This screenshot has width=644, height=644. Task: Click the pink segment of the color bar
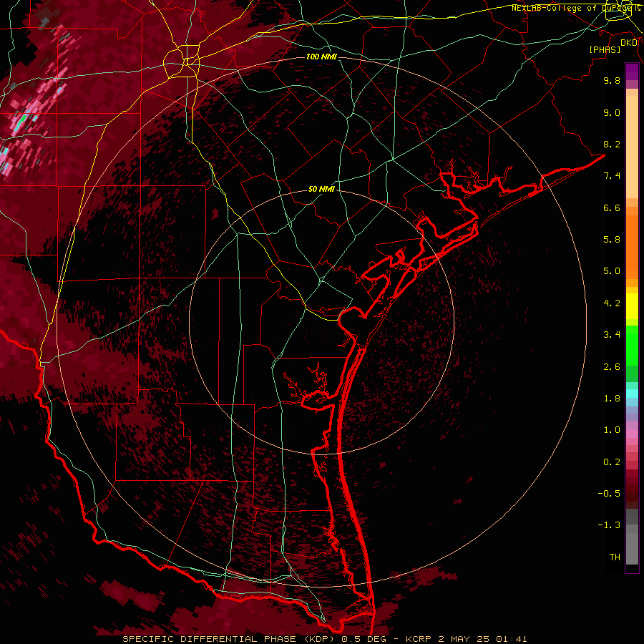pos(632,434)
